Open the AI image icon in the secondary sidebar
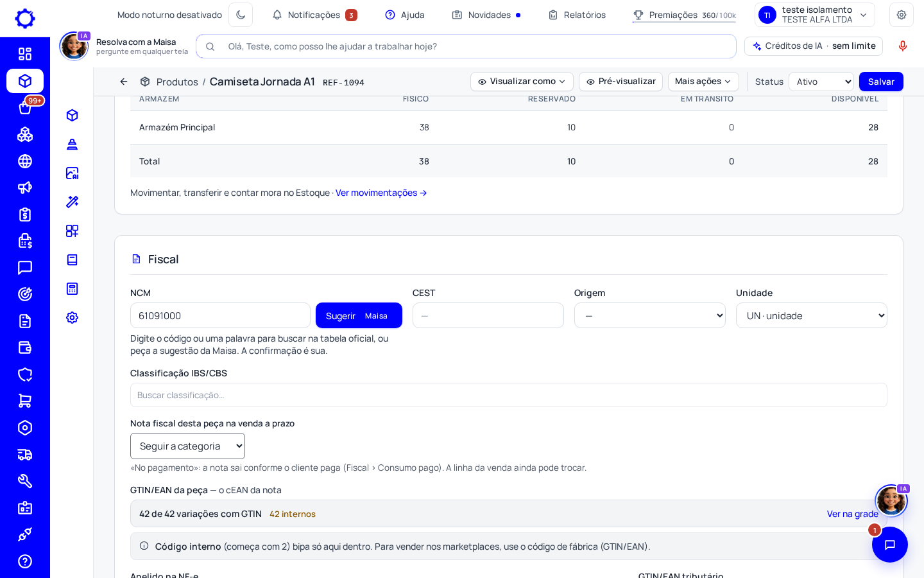Viewport: 924px width, 578px height. pos(73,173)
